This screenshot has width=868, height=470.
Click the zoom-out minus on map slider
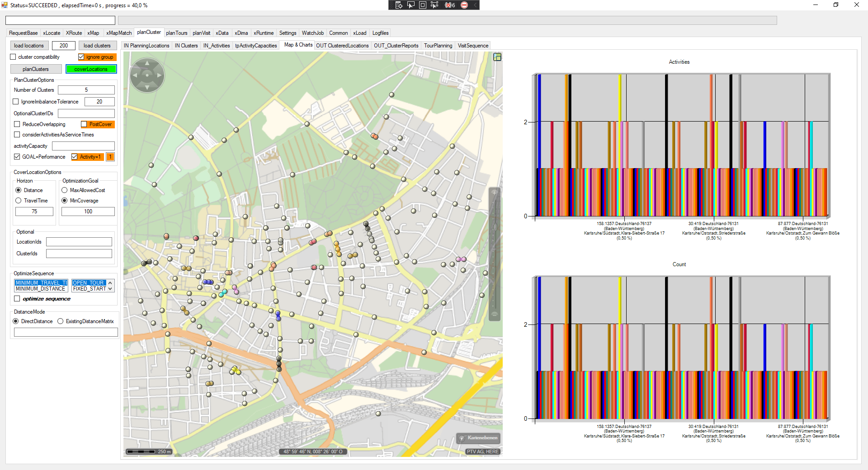tap(495, 314)
